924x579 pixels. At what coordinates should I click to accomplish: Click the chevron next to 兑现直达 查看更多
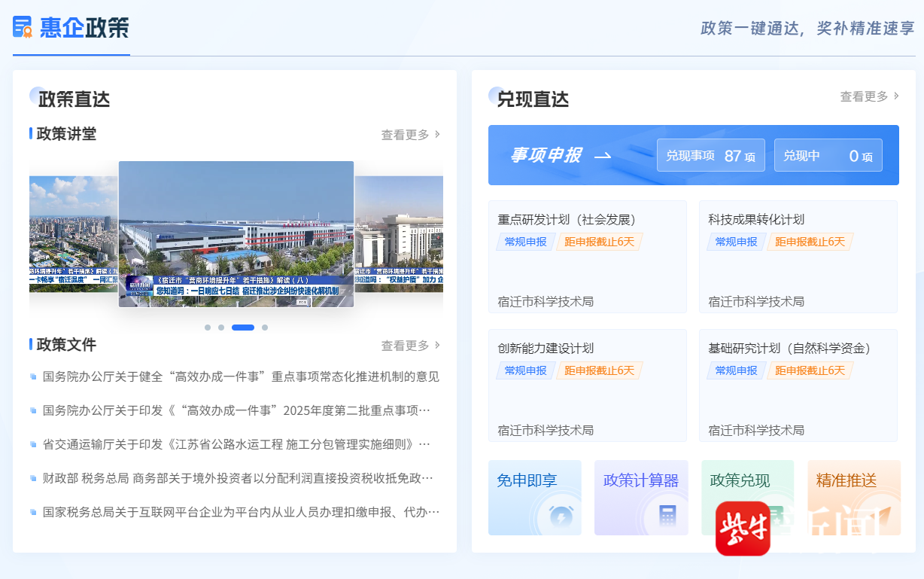[896, 96]
